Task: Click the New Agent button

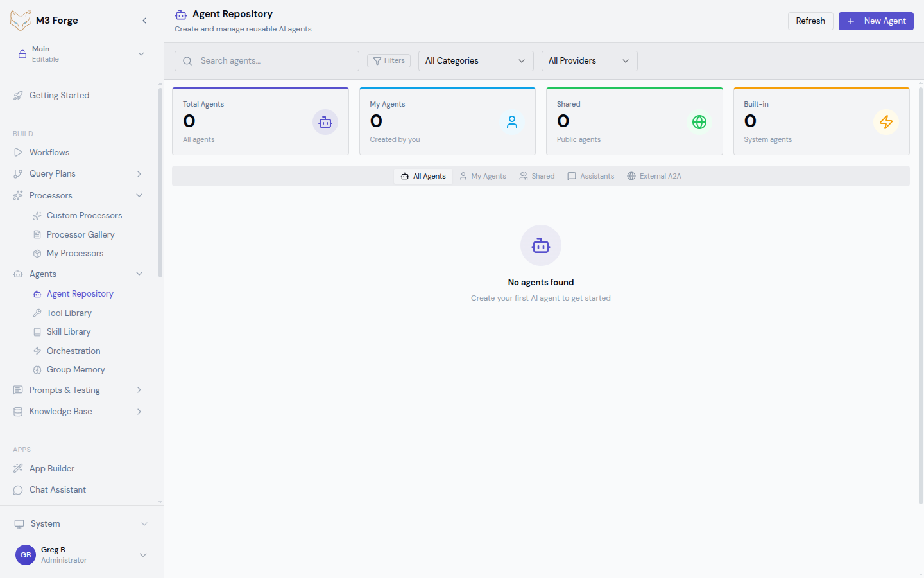Action: pyautogui.click(x=875, y=21)
